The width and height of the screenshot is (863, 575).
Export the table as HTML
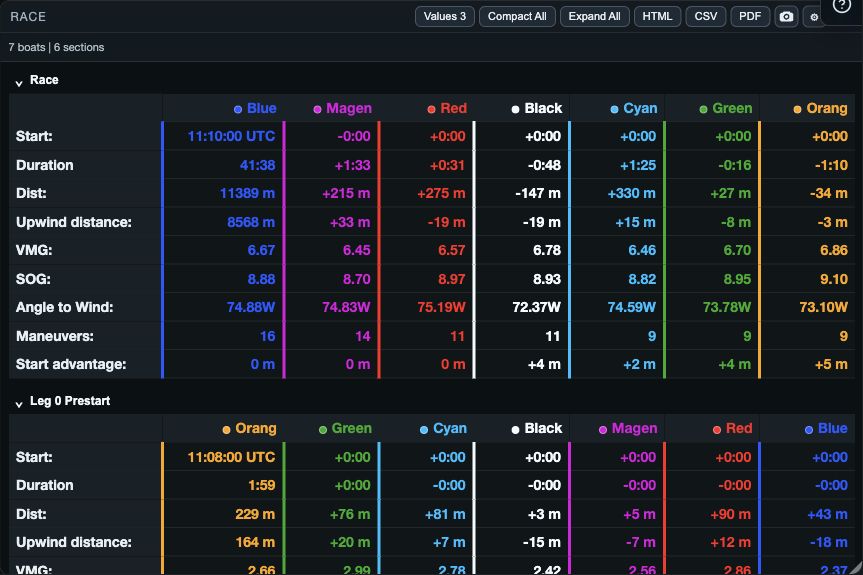[657, 17]
